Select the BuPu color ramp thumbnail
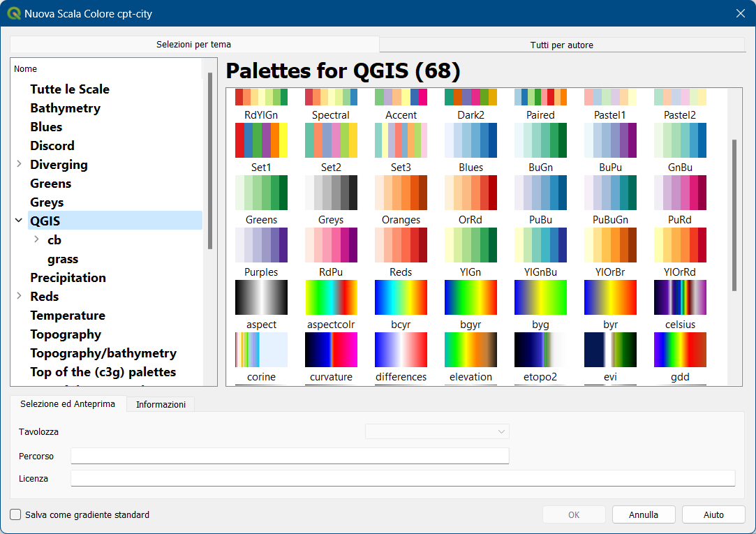Viewport: 756px width, 534px height. point(610,140)
